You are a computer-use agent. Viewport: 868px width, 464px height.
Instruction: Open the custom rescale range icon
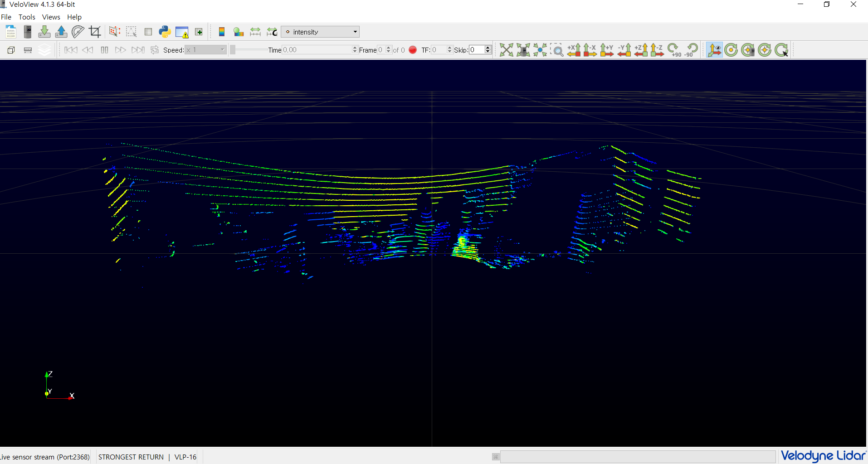click(x=272, y=32)
